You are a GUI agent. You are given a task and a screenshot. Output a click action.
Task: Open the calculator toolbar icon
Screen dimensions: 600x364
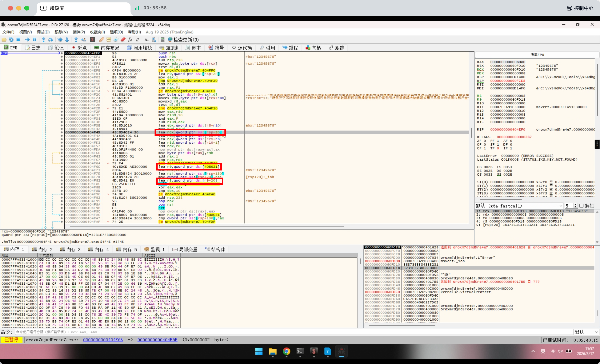[x=163, y=40]
